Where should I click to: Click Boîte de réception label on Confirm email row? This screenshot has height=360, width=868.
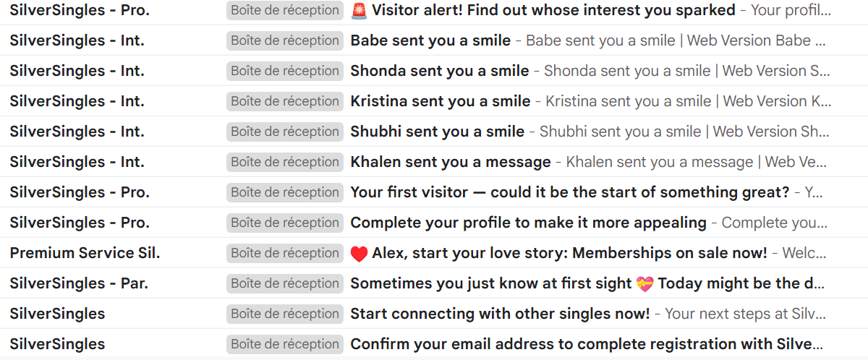[285, 344]
